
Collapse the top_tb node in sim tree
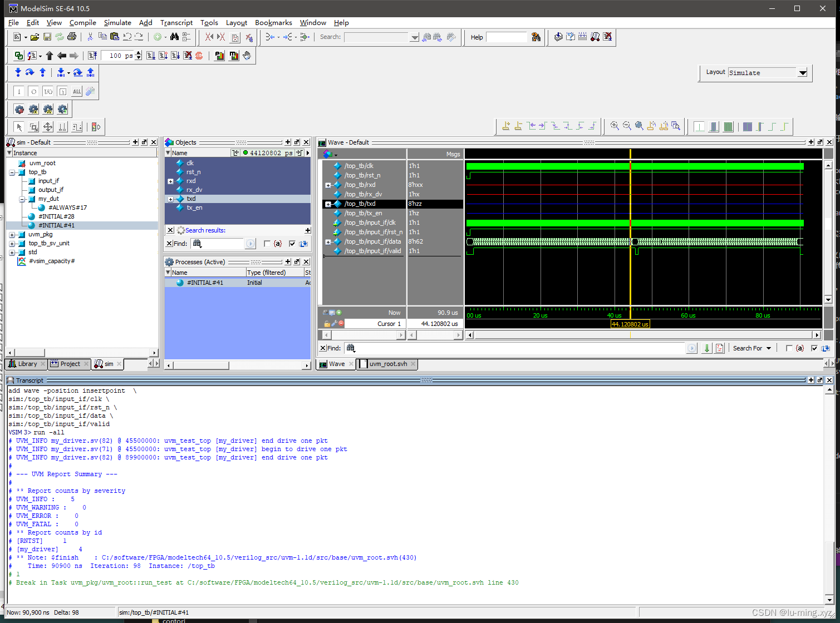coord(12,172)
